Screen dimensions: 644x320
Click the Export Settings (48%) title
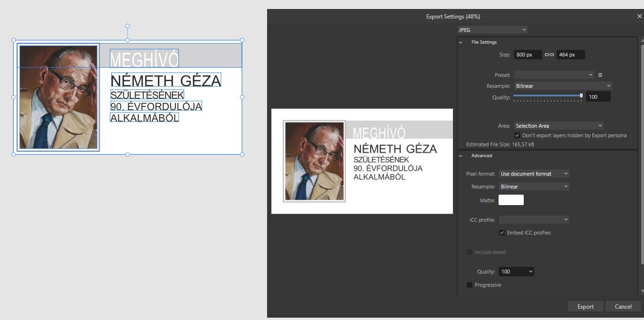453,17
